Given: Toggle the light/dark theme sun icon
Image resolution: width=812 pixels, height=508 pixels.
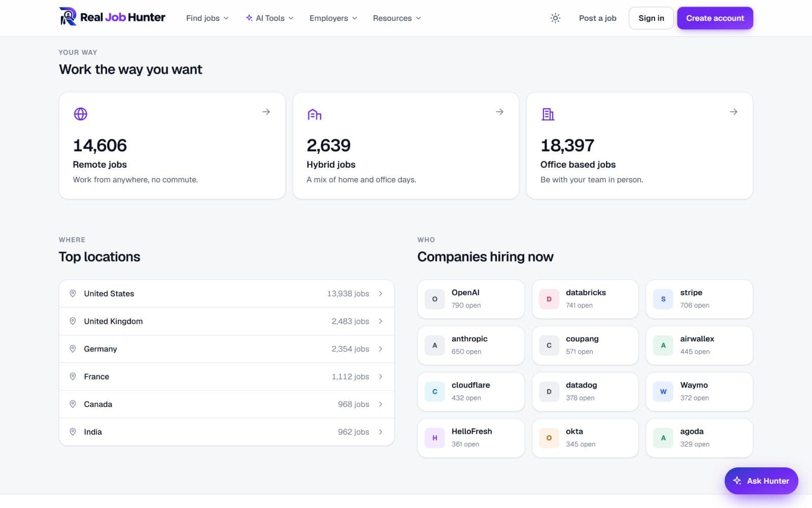Looking at the screenshot, I should coord(555,18).
